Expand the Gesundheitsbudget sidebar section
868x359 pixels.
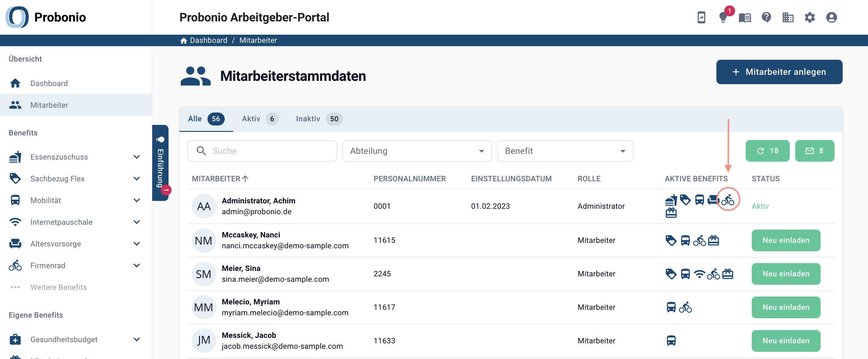click(x=137, y=339)
